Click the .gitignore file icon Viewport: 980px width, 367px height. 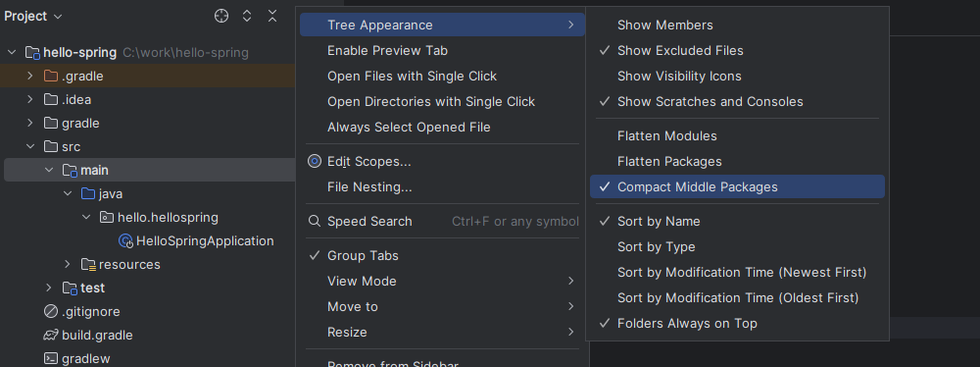coord(51,311)
